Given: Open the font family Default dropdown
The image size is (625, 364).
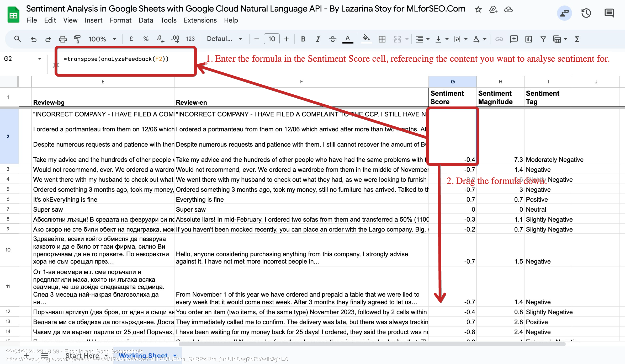Looking at the screenshot, I should coord(225,39).
